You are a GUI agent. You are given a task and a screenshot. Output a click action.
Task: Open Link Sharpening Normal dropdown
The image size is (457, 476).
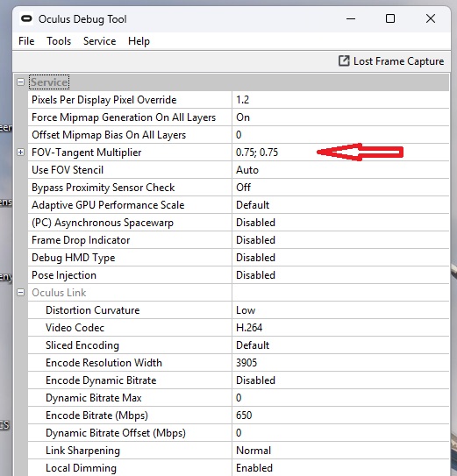[340, 451]
